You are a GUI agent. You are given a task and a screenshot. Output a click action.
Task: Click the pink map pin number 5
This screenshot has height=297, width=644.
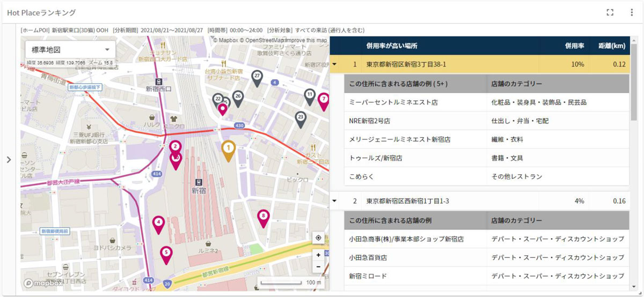[166, 254]
